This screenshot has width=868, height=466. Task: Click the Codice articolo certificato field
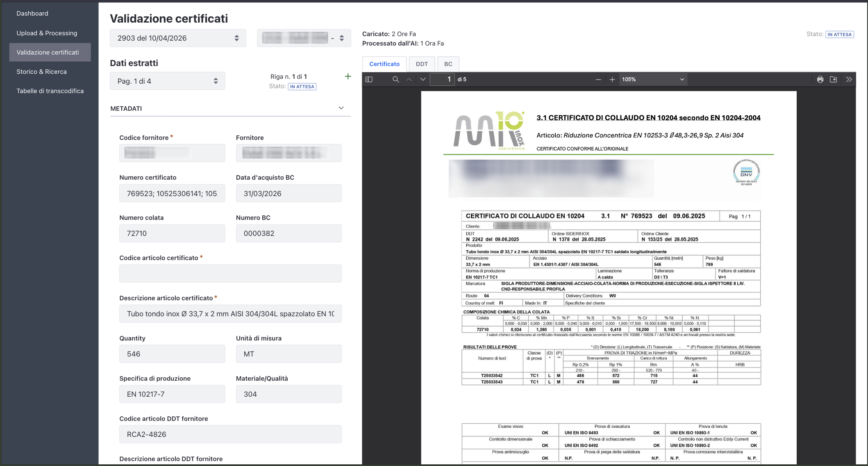(x=230, y=274)
